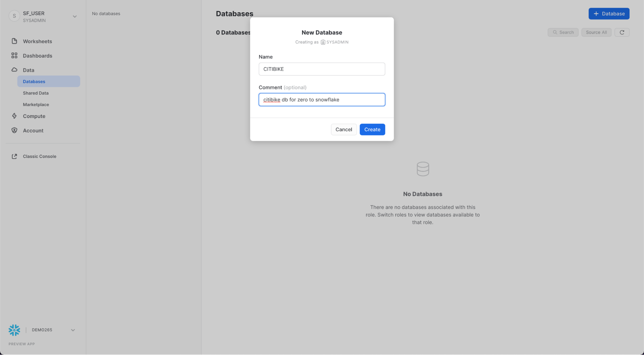Click the Name input field

click(322, 69)
